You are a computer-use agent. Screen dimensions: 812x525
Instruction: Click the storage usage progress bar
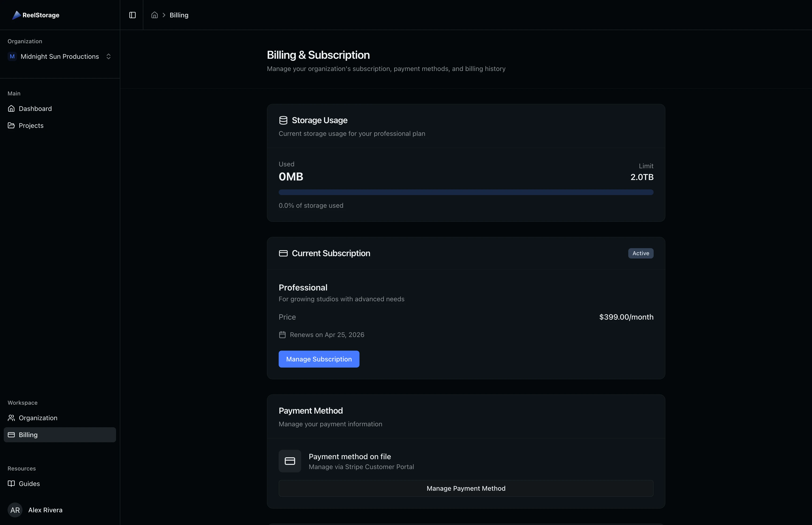tap(466, 192)
